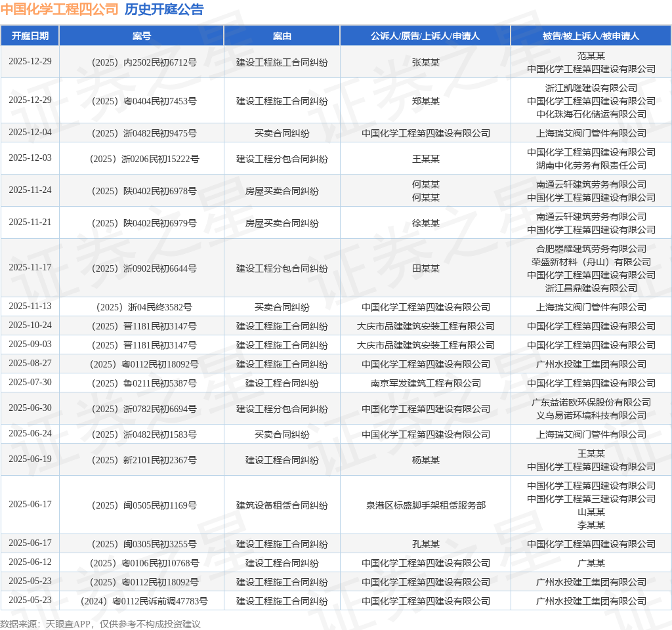The height and width of the screenshot is (630, 672).
Task: Click defendant 浙江凯隆建设有限公司
Action: coord(591,88)
